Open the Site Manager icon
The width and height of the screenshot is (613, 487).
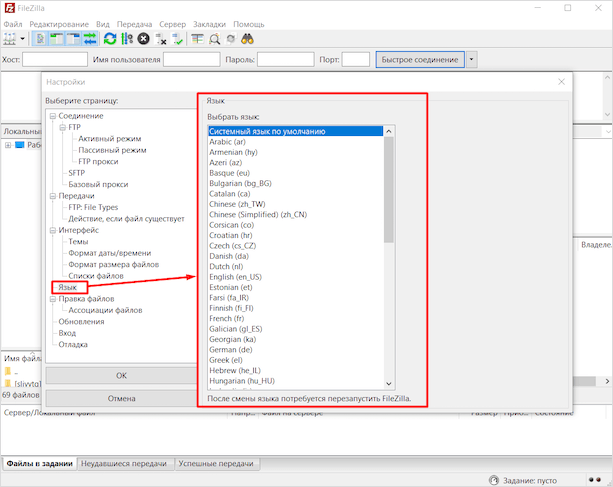coord(11,39)
